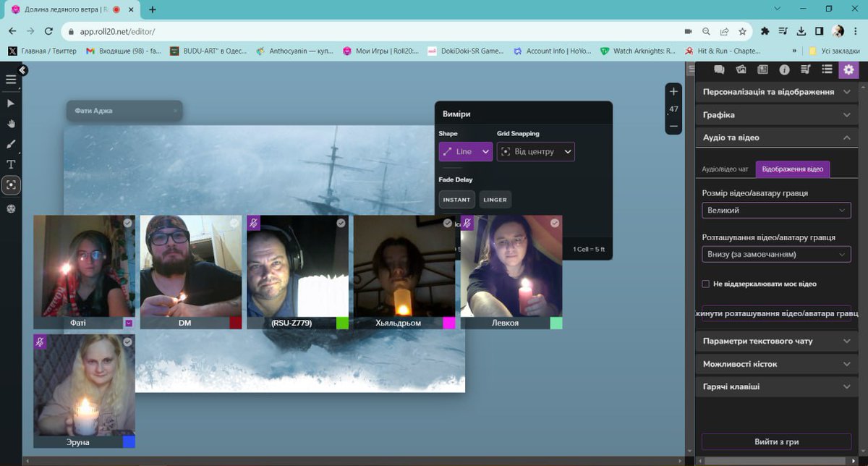The width and height of the screenshot is (868, 466).
Task: Open 'Watch Arknights' bookmark
Action: coord(638,51)
